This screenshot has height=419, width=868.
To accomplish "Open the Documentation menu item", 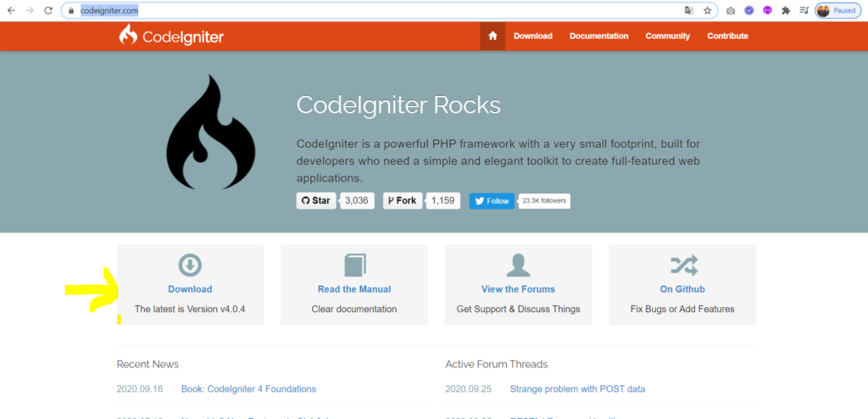I will point(598,36).
